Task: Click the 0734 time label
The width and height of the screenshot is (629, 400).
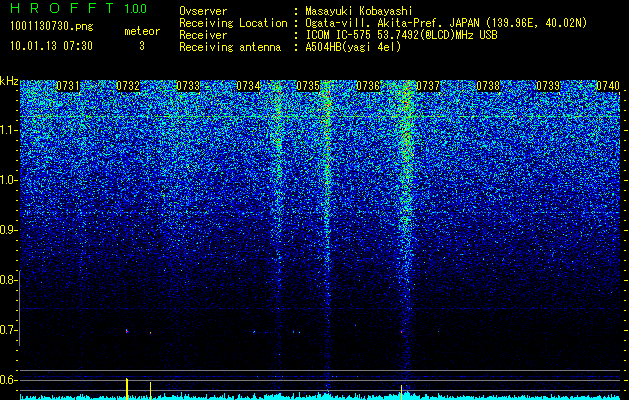Action: point(248,86)
